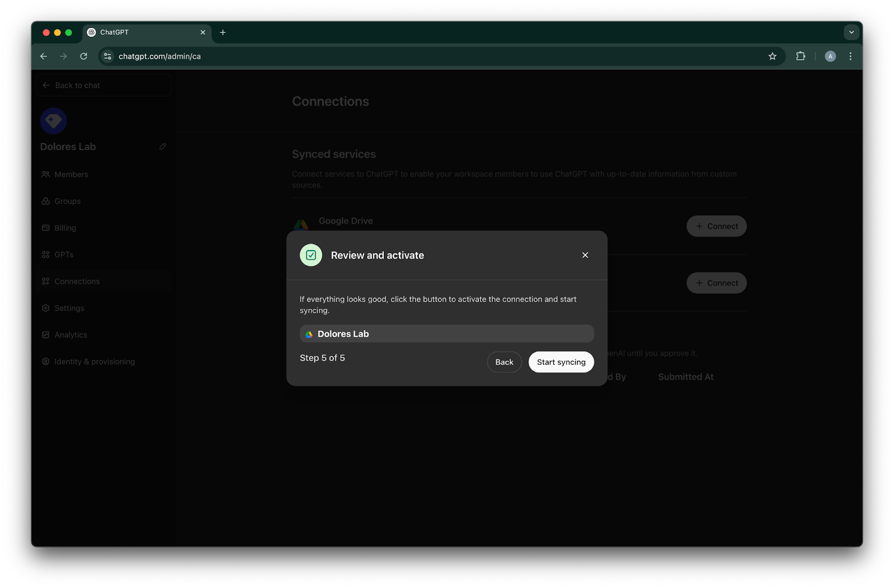Click the Google Drive icon beside Dolores Lab
Screen dimensions: 894x588
(x=309, y=334)
